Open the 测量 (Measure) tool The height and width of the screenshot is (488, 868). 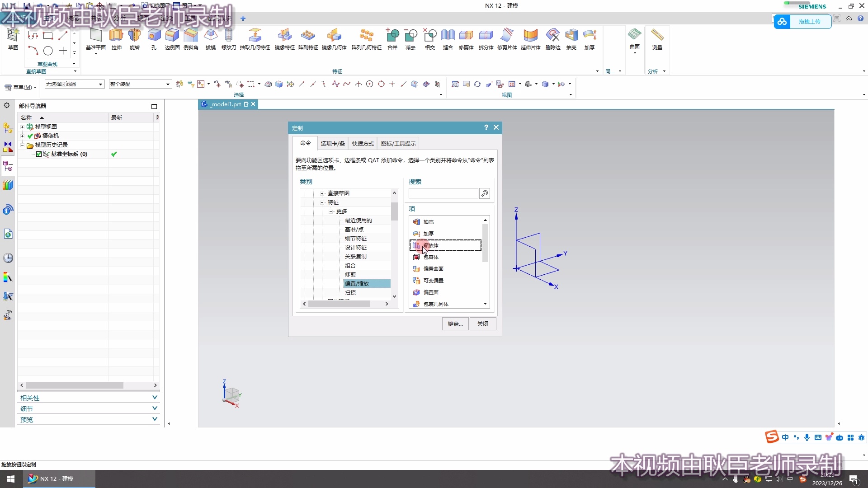657,36
